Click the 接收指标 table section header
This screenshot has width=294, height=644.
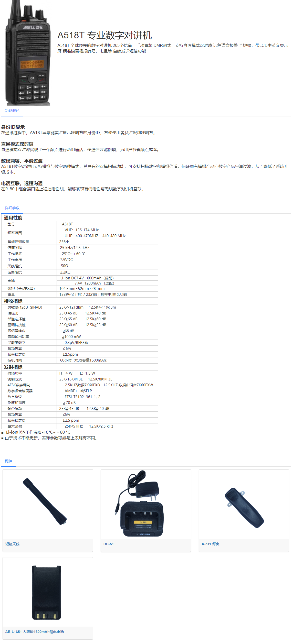click(13, 301)
